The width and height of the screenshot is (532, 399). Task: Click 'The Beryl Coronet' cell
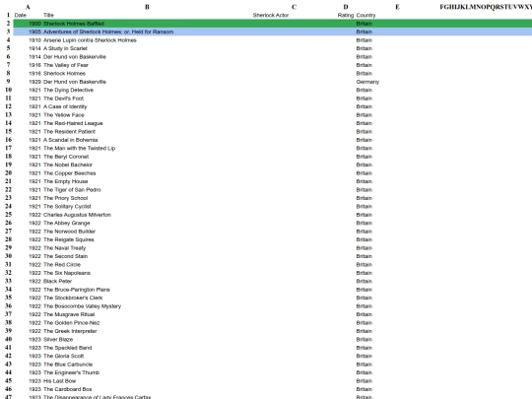pos(66,157)
